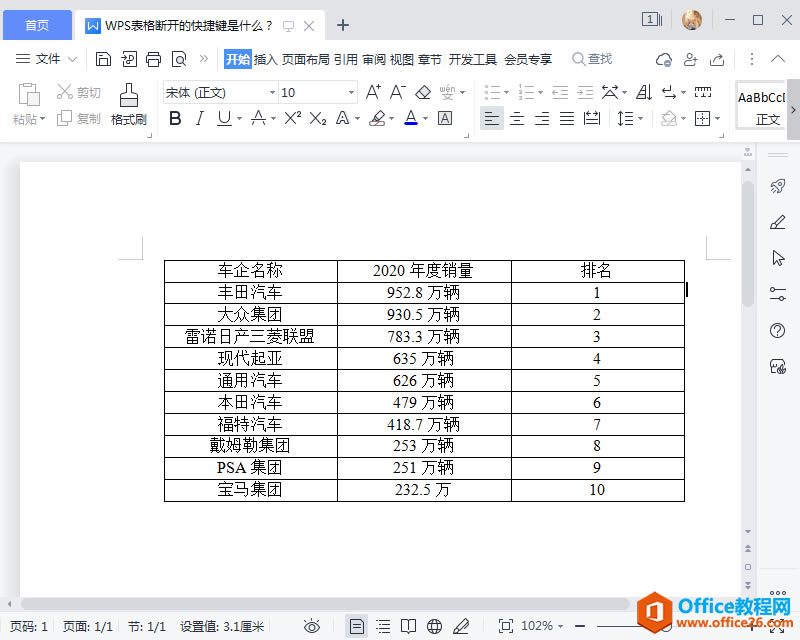Switch to the 审阅 ribbon tab

click(374, 60)
